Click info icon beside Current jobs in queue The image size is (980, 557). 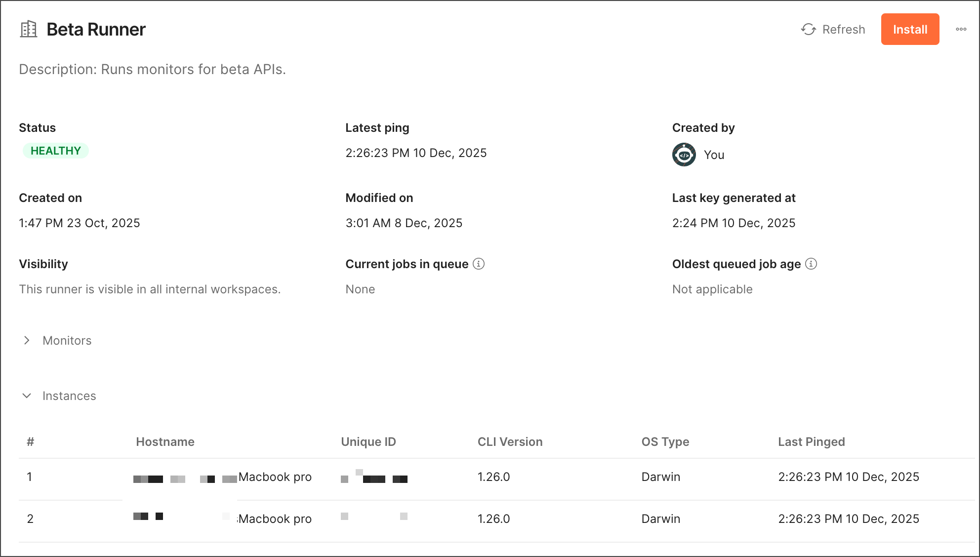click(x=479, y=264)
